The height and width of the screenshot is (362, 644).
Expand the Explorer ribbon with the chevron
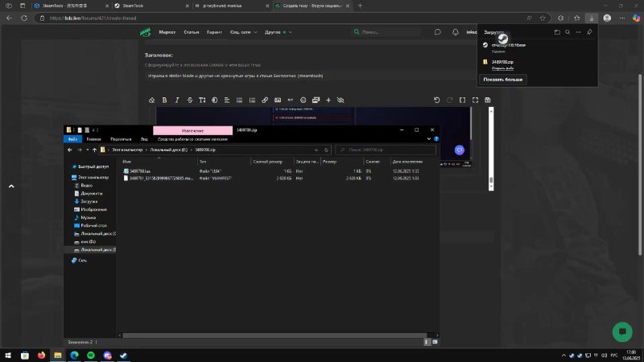point(427,138)
